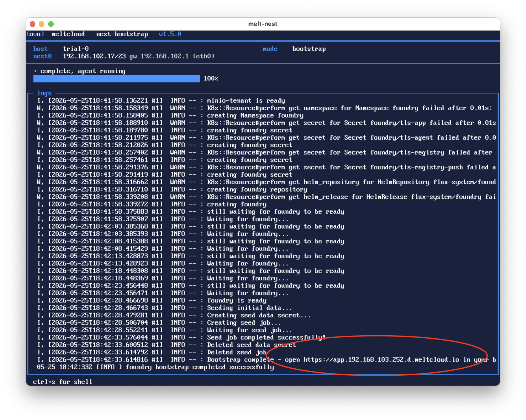This screenshot has width=526, height=420.
Task: Click the WARN line about foundry/tls-app secret
Action: click(266, 123)
